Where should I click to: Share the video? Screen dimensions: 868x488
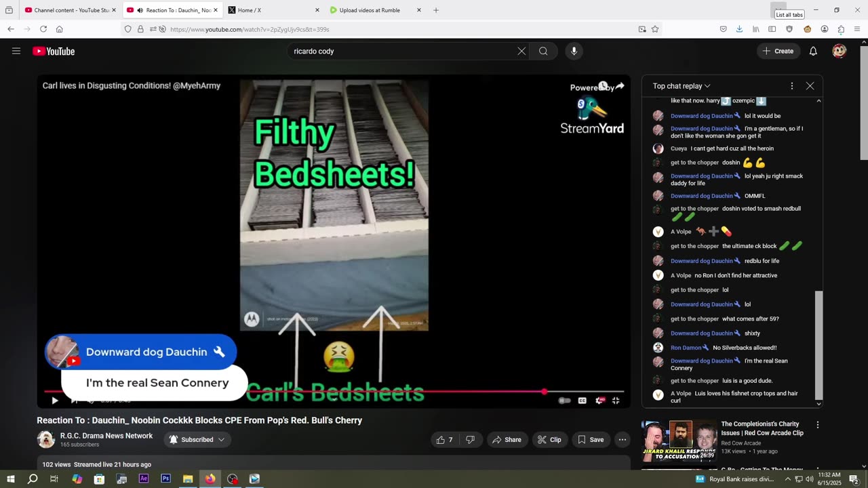pyautogui.click(x=507, y=440)
